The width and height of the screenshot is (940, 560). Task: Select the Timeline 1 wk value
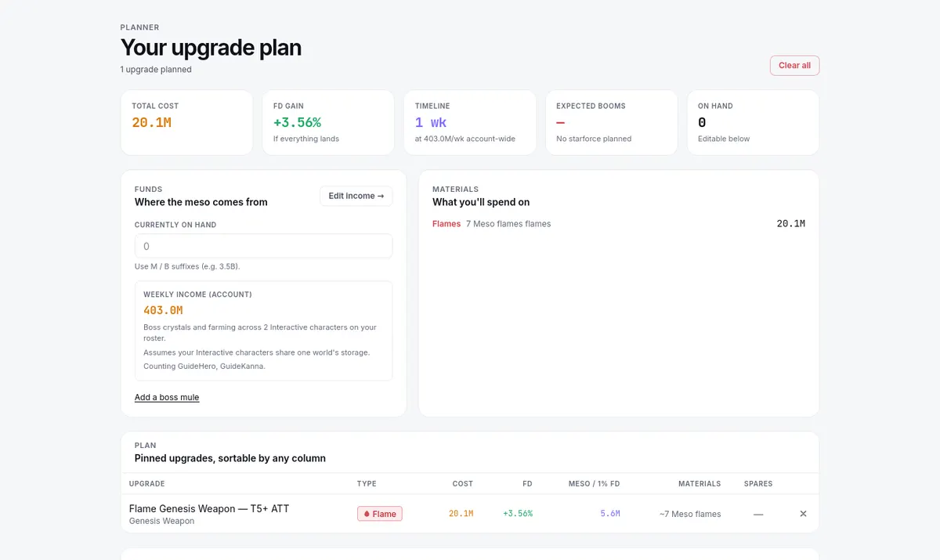431,122
